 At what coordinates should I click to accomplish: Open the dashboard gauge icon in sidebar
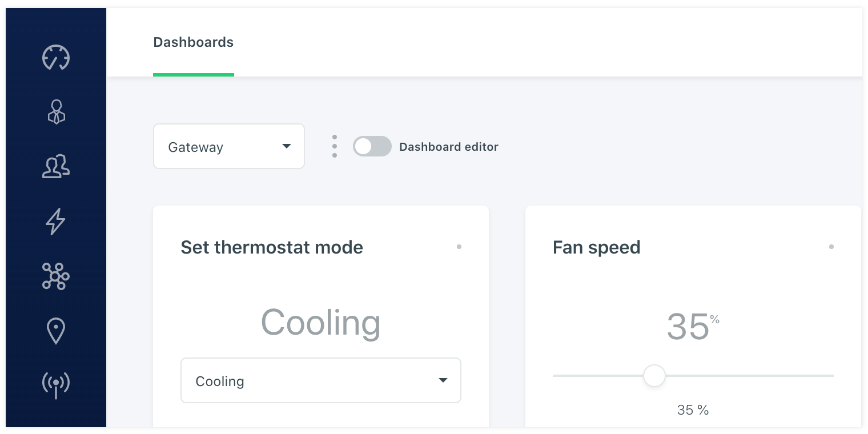(x=56, y=58)
